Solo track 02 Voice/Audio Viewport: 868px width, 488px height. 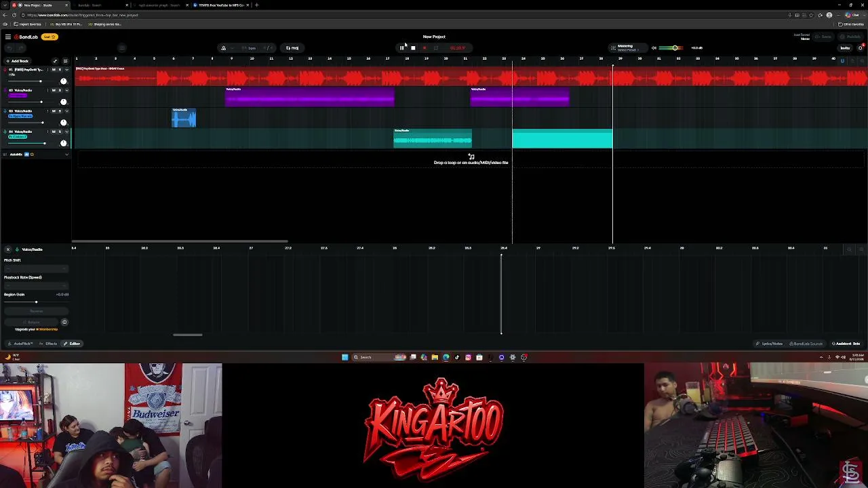(60, 90)
